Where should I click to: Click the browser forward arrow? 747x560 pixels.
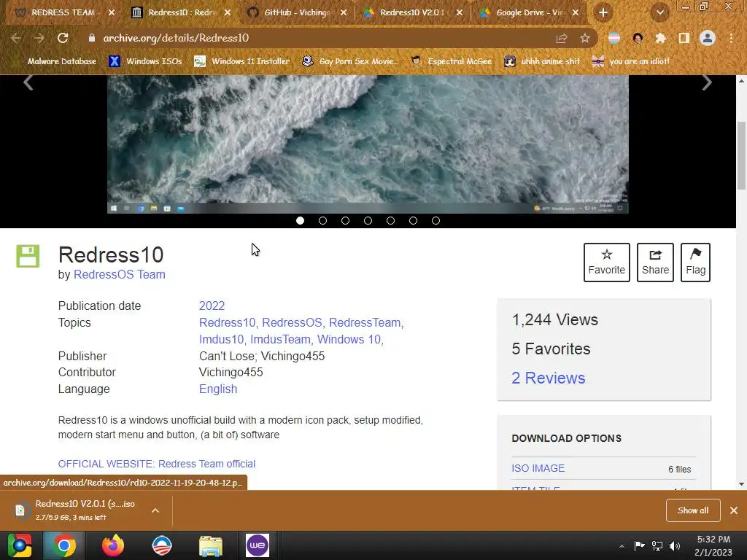tap(39, 38)
